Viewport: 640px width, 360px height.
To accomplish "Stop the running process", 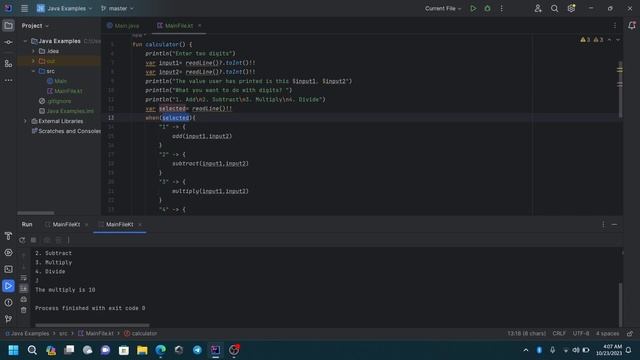I will 33,240.
